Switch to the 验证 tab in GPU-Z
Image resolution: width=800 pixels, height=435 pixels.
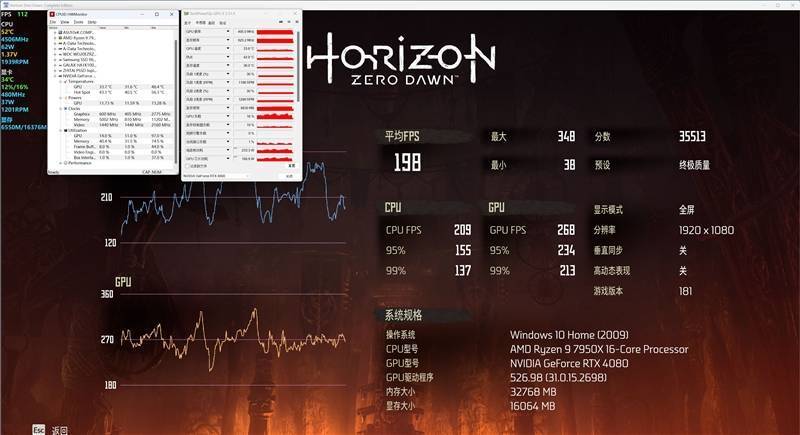tap(222, 23)
